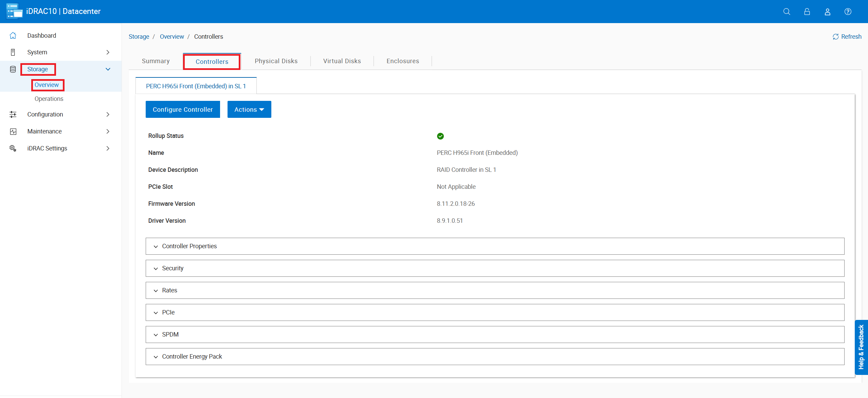Click the Overview breadcrumb link
868x398 pixels.
coord(172,37)
